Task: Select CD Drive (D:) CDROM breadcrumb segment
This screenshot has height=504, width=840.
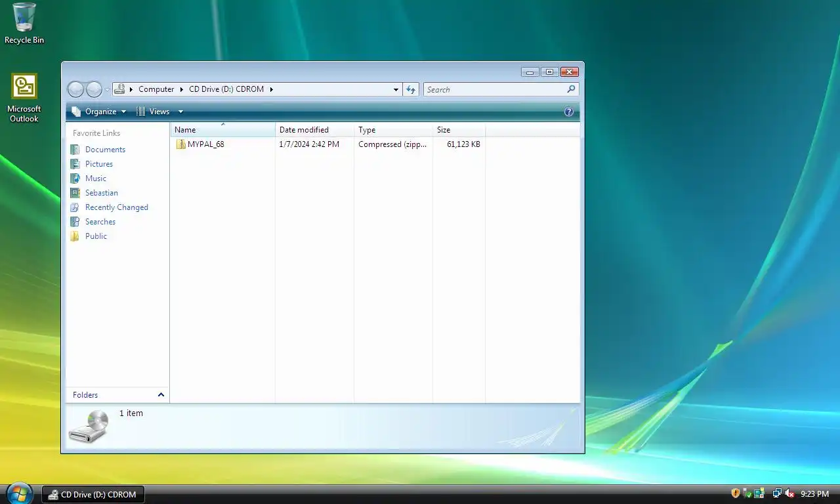Action: coord(226,89)
